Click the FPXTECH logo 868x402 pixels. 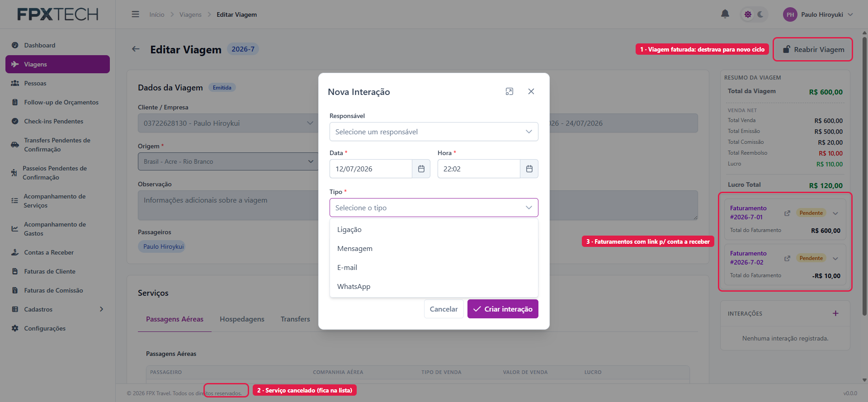click(57, 14)
